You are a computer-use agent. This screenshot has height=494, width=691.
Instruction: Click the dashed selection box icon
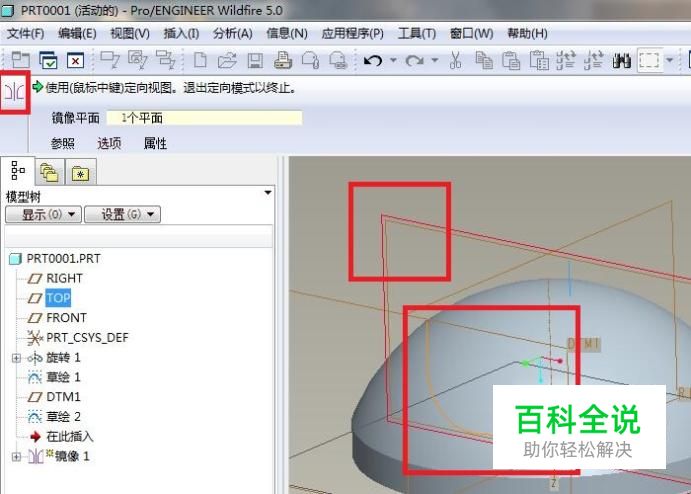[649, 60]
